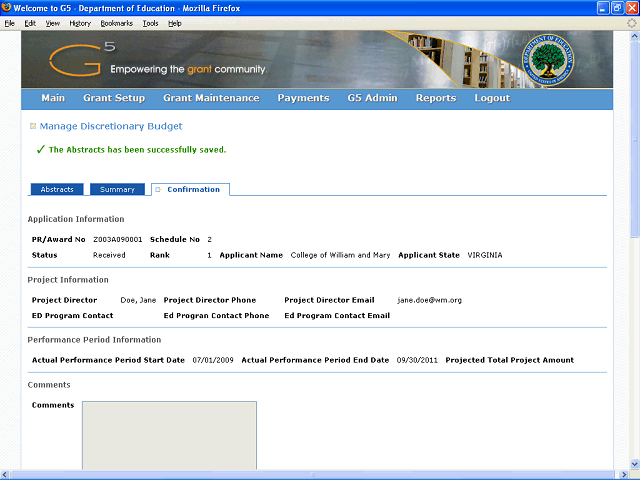640x480 pixels.
Task: Switch to the Abstracts tab
Action: 57,189
